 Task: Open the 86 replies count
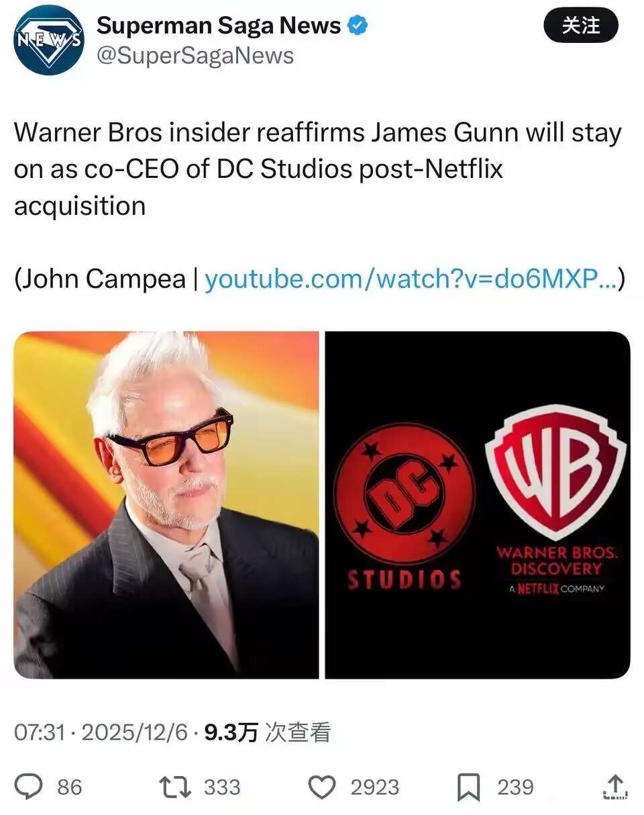(x=70, y=787)
